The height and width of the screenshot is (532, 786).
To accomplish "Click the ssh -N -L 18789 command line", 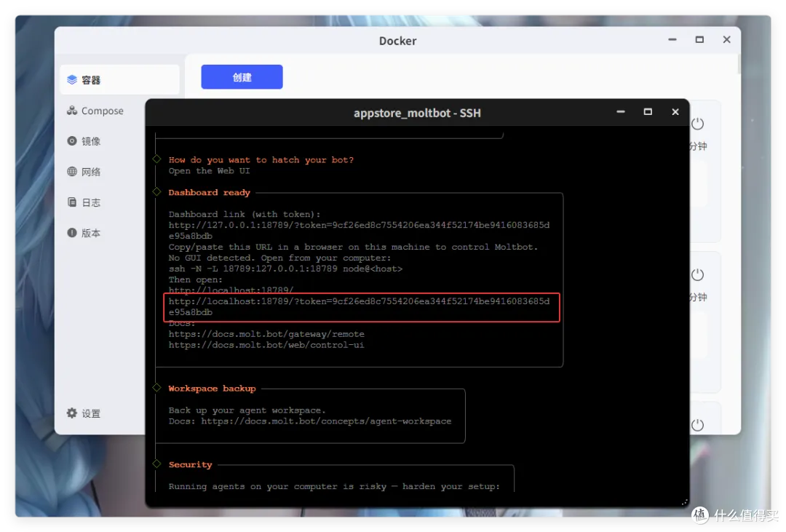I will pos(285,269).
